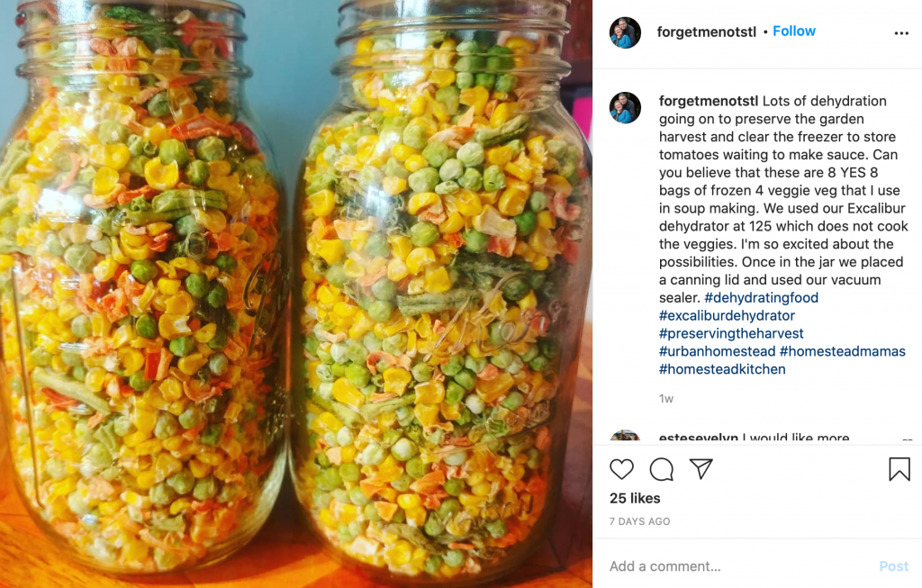Open comments with the speech bubble icon

[x=662, y=469]
